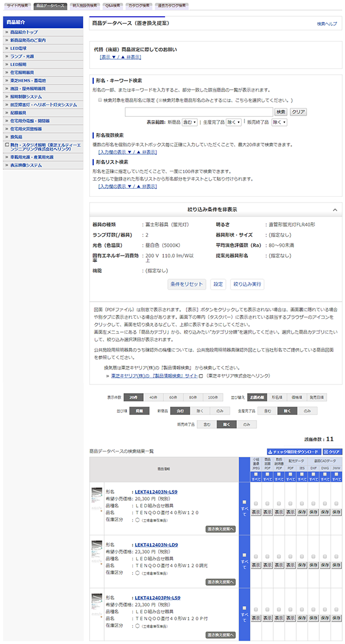Click the LEKT412403N-LS9 product thumbnail
345x644 pixels.
97,500
